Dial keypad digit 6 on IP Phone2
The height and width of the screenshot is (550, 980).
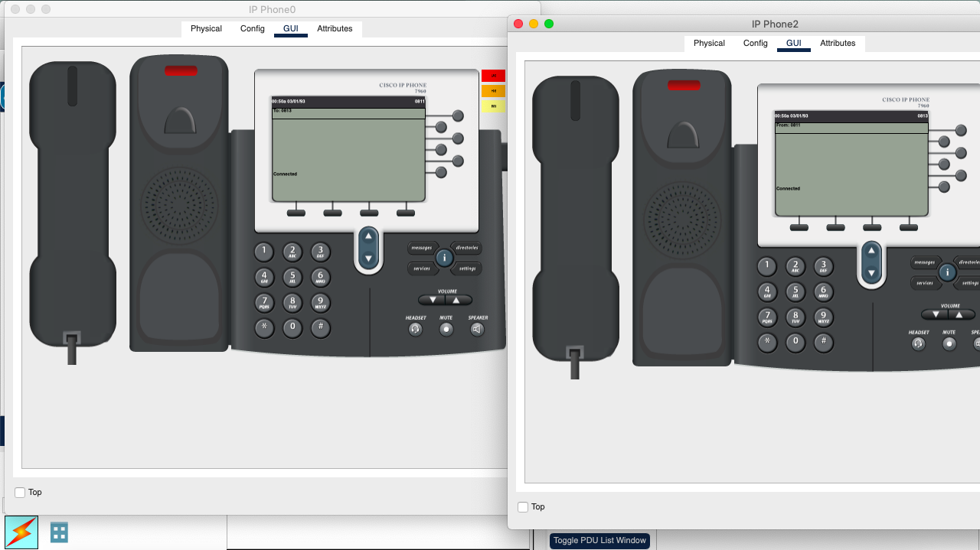[x=823, y=291]
